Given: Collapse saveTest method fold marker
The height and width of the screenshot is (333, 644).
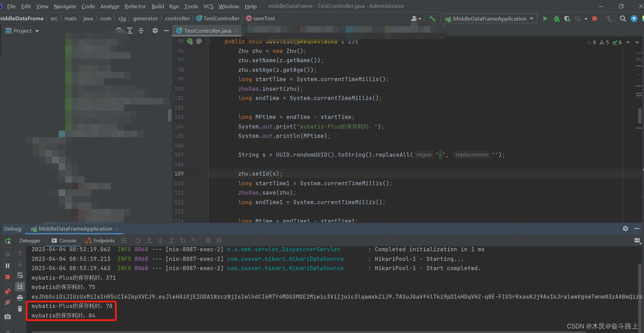Looking at the screenshot, I should coord(208,42).
